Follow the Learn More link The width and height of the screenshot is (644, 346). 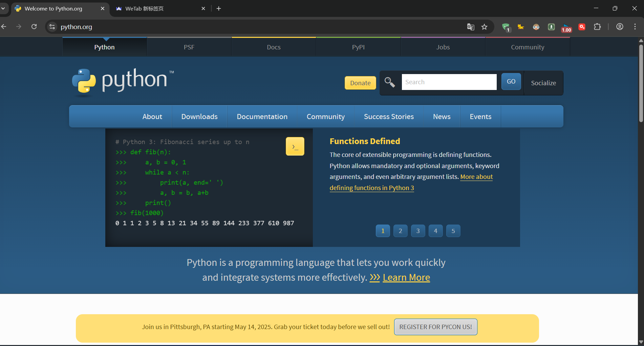coord(406,277)
